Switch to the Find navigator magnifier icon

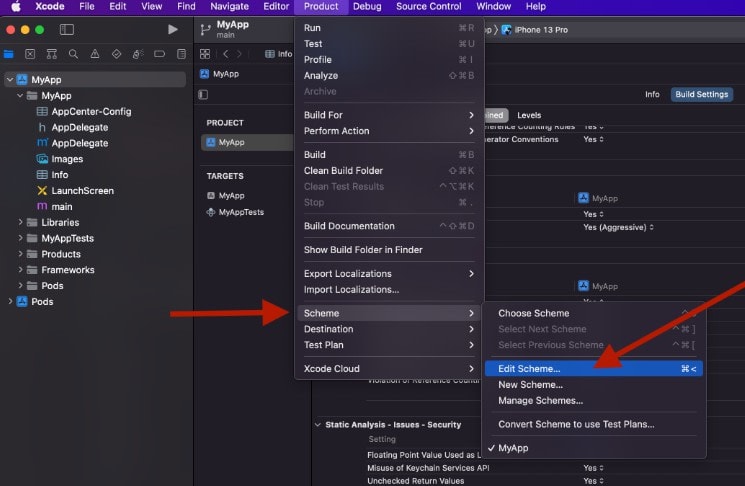click(73, 54)
